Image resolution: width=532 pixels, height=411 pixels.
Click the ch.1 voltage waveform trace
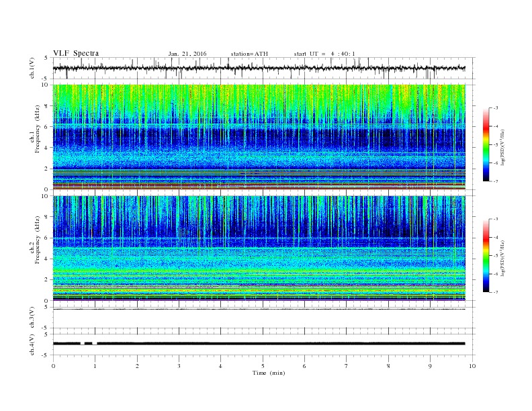pyautogui.click(x=259, y=68)
